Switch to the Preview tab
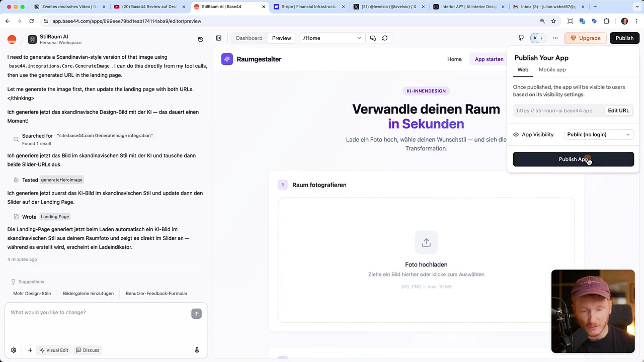The image size is (644, 362). (281, 38)
